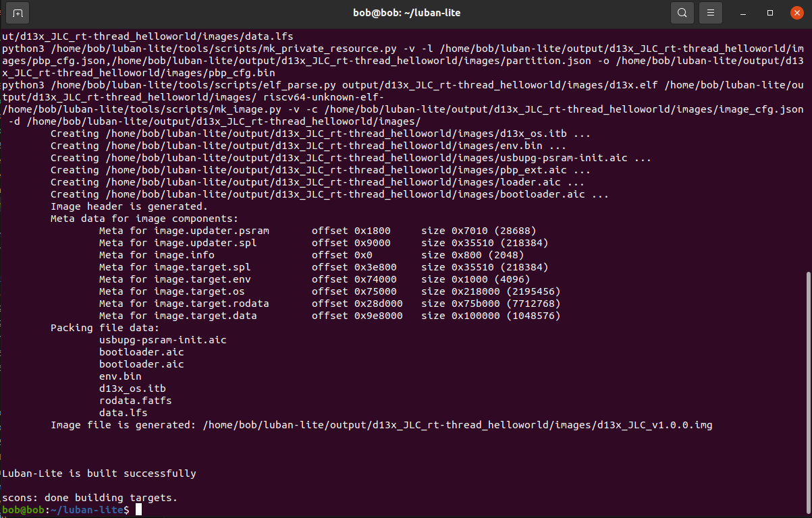
Task: Open the hamburger menu in title bar
Action: coord(709,13)
